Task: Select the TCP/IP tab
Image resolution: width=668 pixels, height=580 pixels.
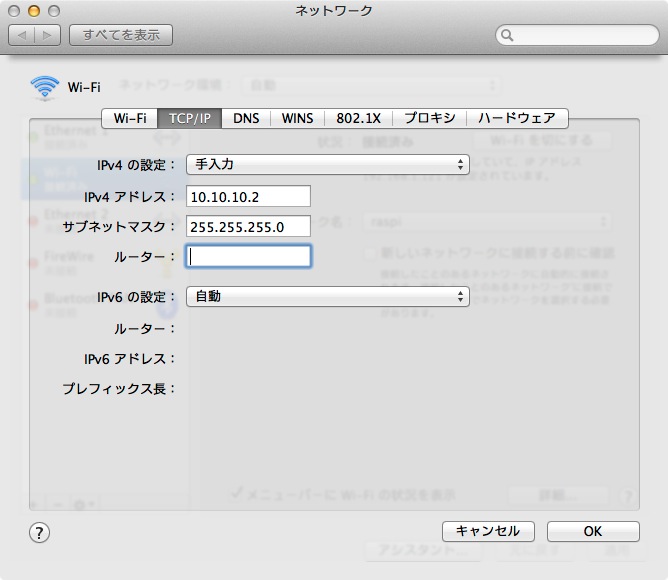Action: (x=190, y=118)
